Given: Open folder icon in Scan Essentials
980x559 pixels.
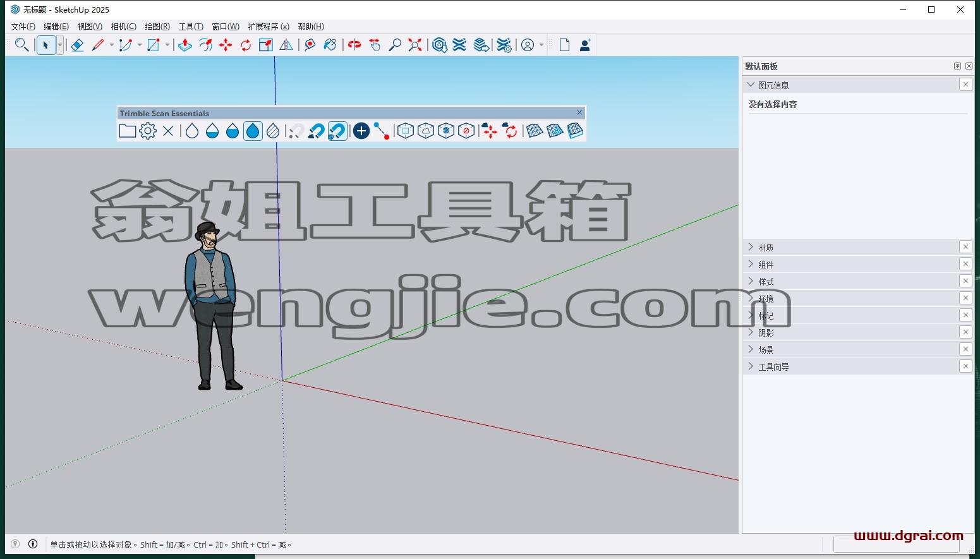Looking at the screenshot, I should point(128,131).
